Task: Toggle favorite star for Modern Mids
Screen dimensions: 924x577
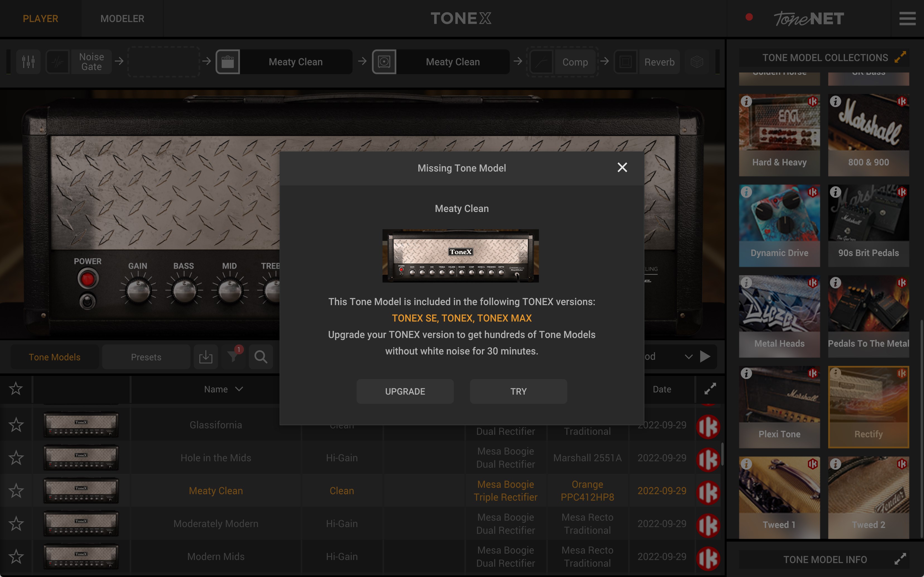Action: 16,556
